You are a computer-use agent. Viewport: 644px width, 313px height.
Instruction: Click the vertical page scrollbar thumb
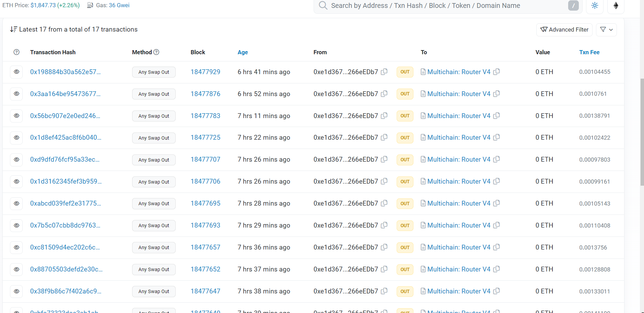pyautogui.click(x=642, y=132)
